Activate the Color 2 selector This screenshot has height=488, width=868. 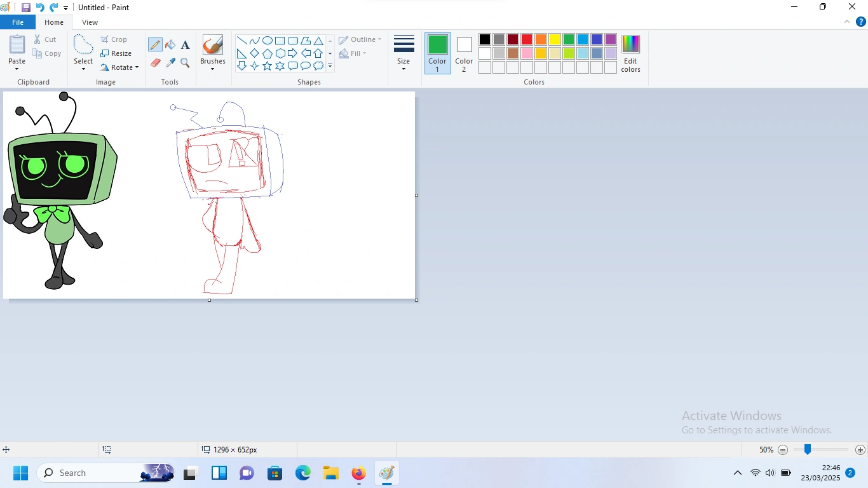(464, 53)
